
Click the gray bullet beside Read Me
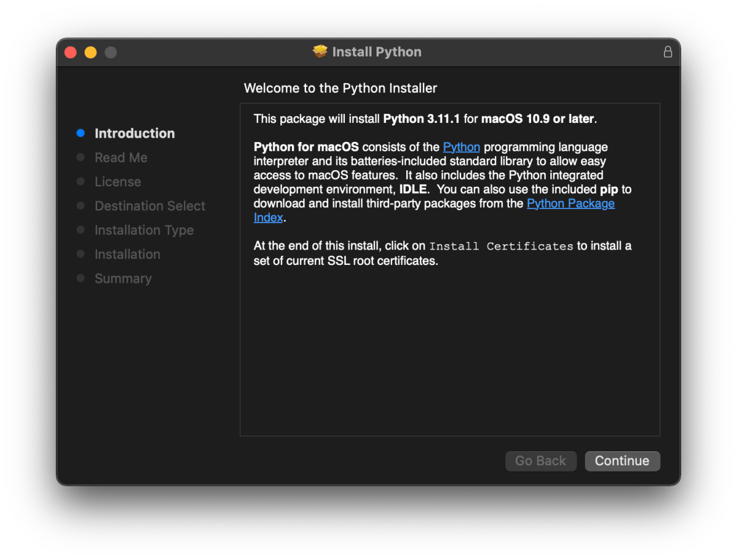tap(81, 157)
